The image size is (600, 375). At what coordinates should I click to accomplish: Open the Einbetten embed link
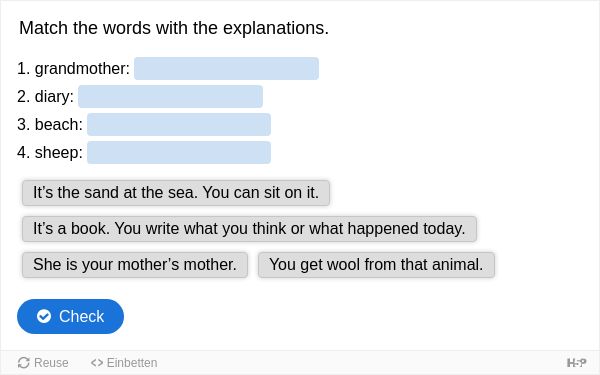point(124,362)
